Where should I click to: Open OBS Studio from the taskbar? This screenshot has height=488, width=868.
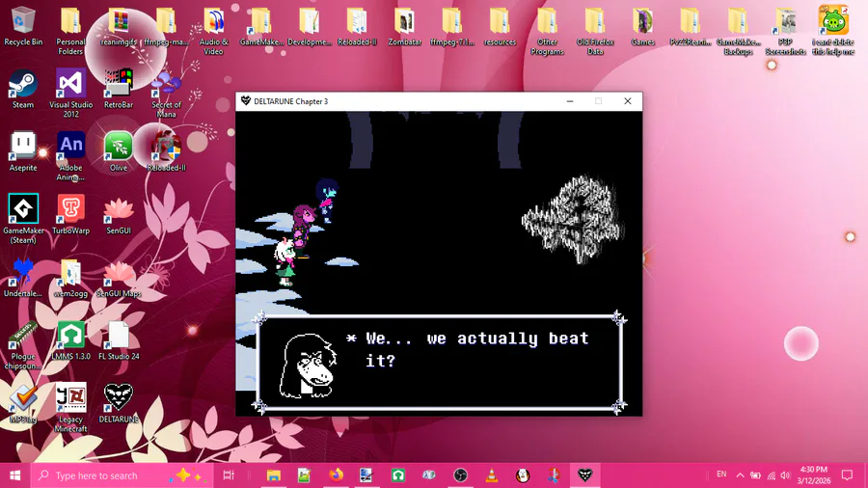[460, 475]
